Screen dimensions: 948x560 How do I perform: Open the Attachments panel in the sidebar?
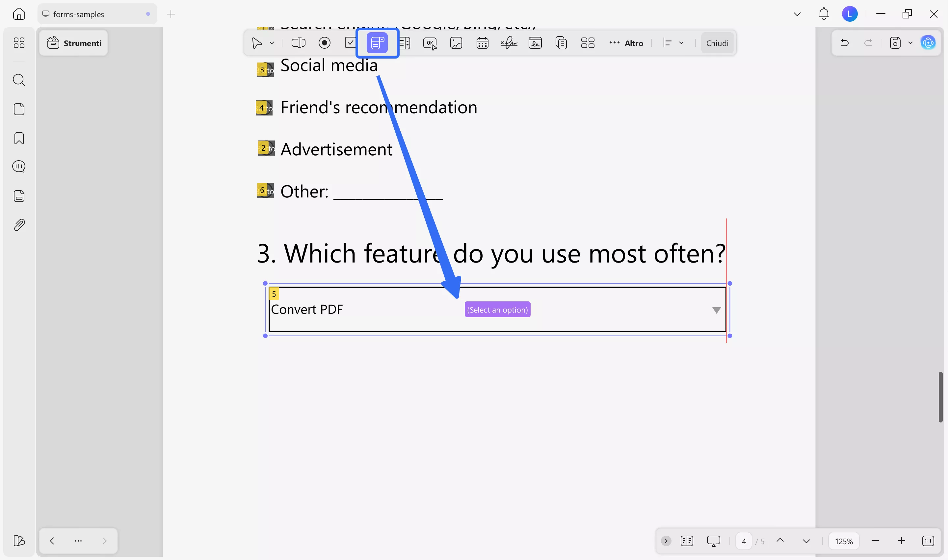coord(19,224)
